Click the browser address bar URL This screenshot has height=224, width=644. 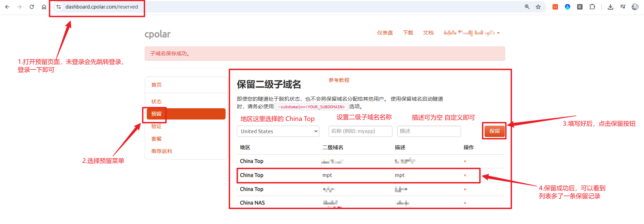pos(102,7)
